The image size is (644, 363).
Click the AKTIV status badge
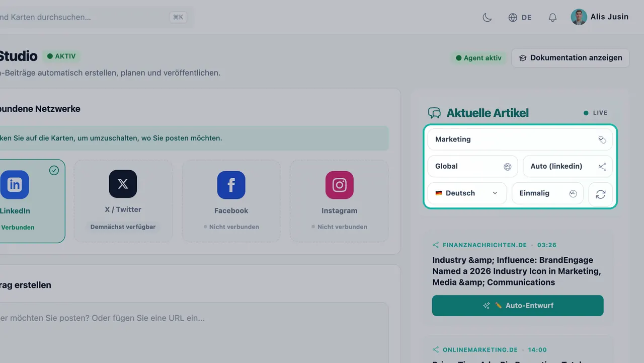(x=61, y=56)
